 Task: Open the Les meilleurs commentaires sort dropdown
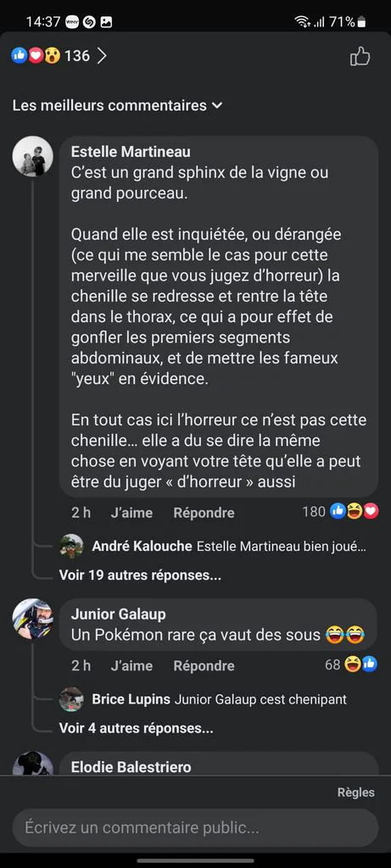(117, 105)
